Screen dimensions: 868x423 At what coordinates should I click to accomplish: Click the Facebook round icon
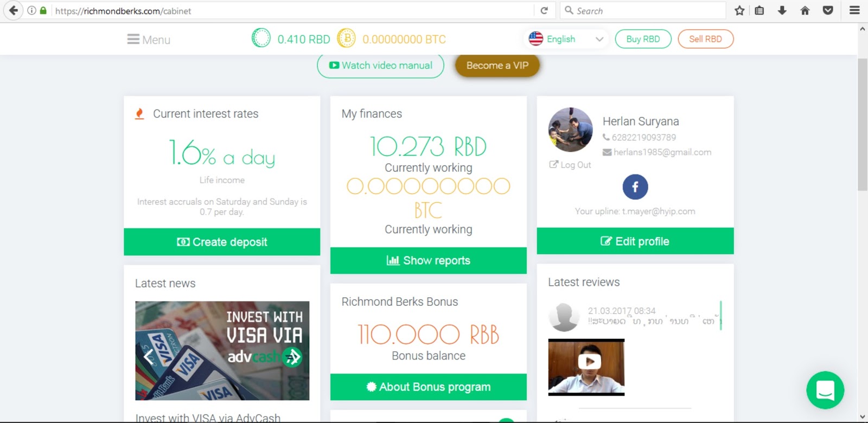pos(635,187)
